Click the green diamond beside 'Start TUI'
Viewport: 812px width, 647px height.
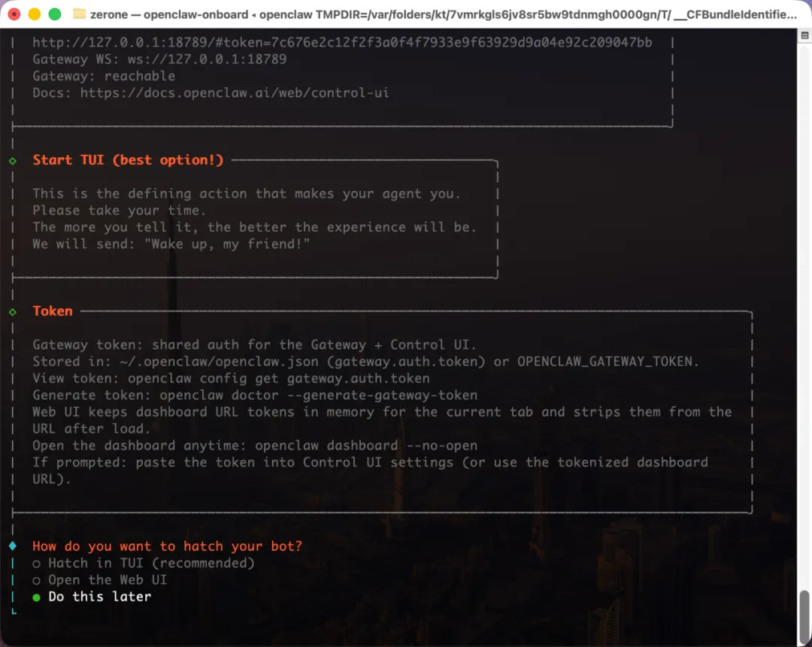coord(13,161)
